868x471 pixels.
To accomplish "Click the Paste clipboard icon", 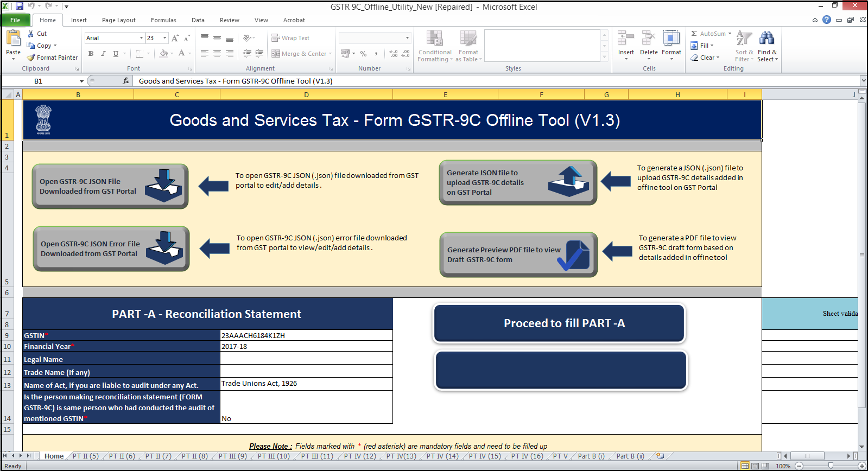I will (x=13, y=39).
